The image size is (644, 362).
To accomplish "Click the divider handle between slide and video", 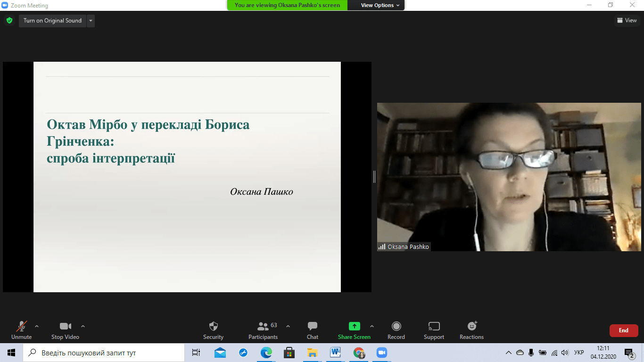I will 374,177.
